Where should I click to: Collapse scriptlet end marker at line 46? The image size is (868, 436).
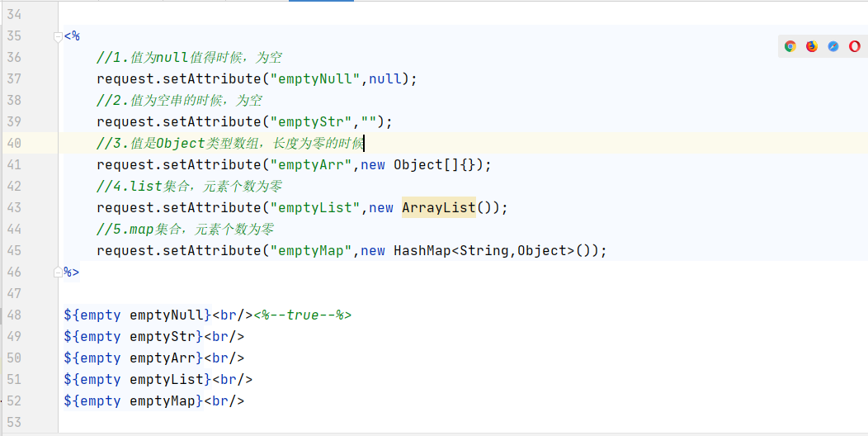tap(58, 272)
